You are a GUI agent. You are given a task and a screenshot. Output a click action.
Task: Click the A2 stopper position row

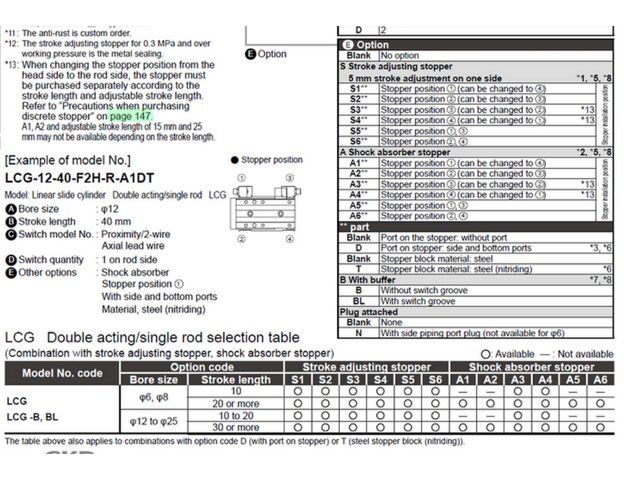pos(467,173)
